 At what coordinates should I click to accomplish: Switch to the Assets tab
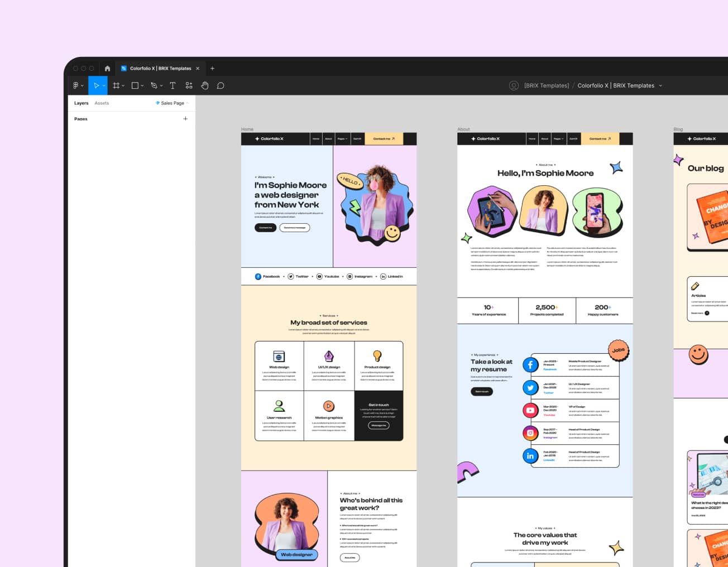(102, 103)
